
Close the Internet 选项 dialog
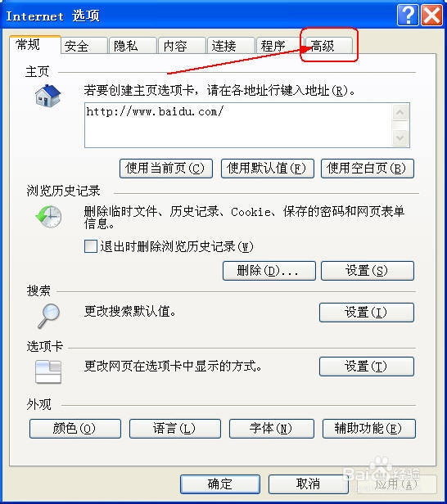pyautogui.click(x=431, y=15)
